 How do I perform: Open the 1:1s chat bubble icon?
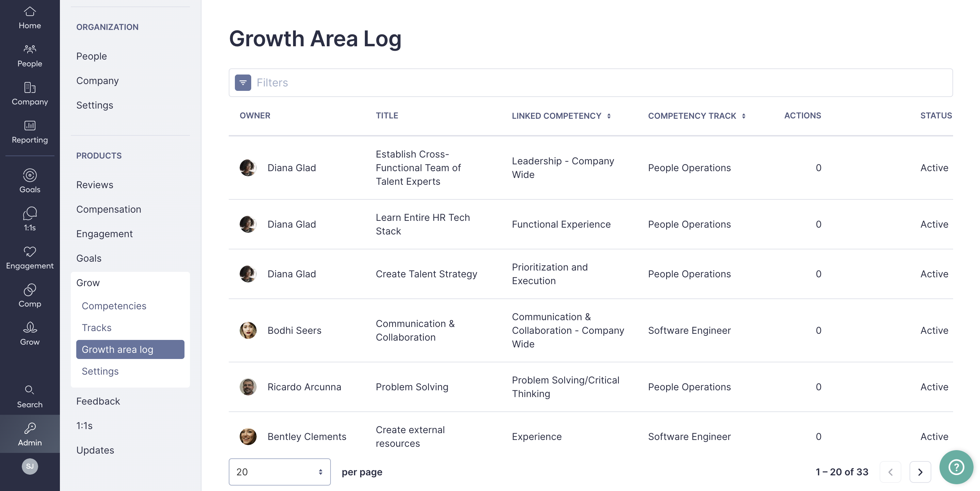coord(30,213)
